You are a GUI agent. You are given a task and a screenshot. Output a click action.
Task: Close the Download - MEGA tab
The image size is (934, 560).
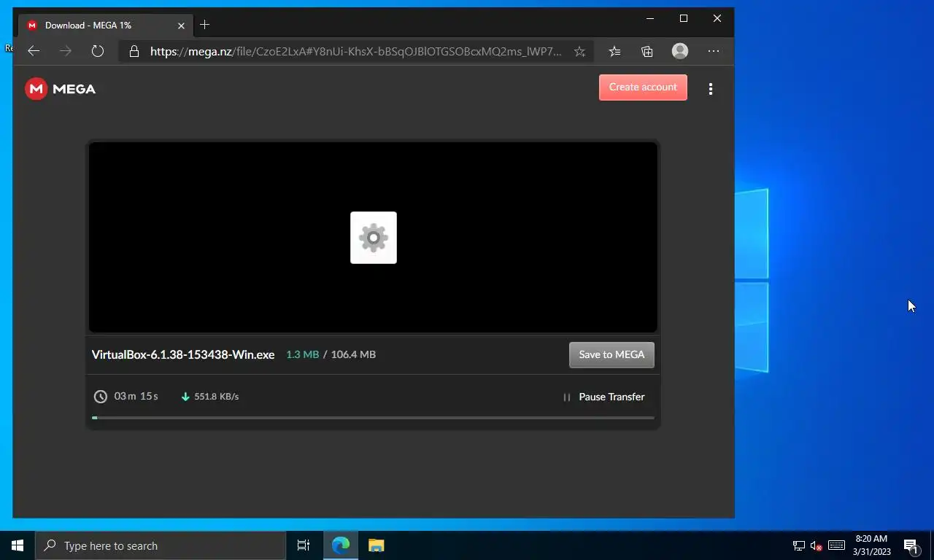tap(181, 26)
